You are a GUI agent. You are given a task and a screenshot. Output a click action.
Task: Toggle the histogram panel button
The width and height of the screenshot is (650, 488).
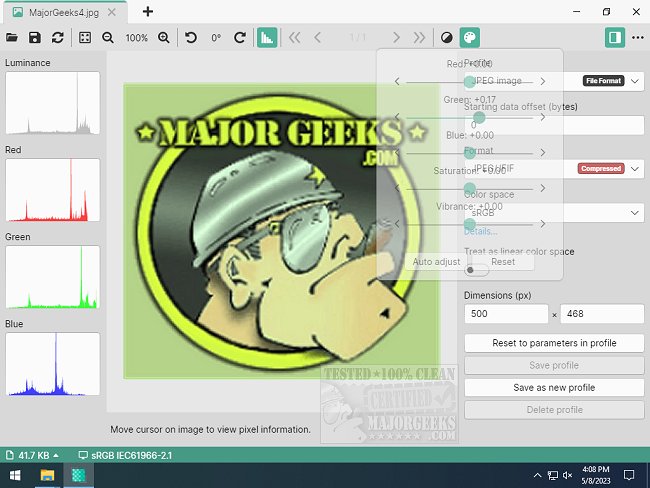[x=267, y=37]
